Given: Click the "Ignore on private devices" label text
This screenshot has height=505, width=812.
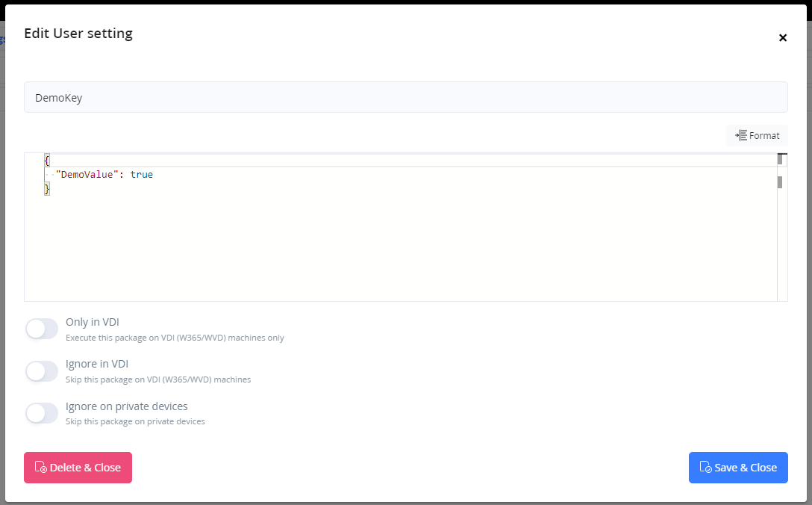Looking at the screenshot, I should (x=126, y=406).
